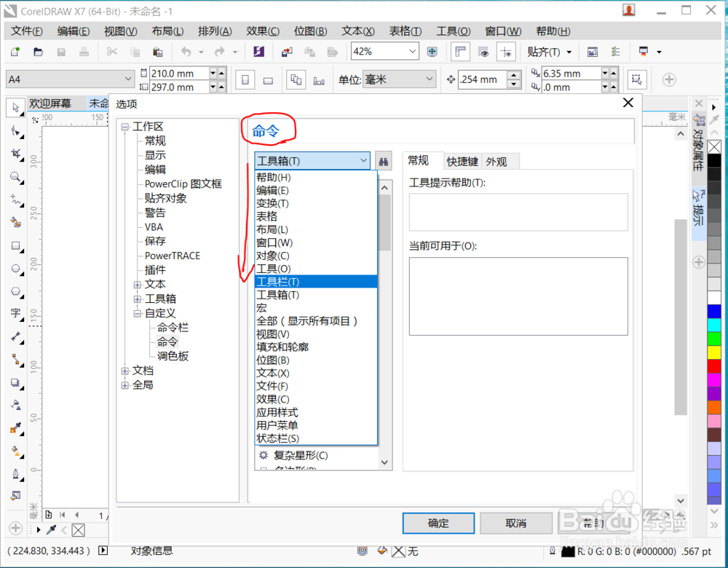Close the 选项 dialog
728x568 pixels.
(628, 103)
